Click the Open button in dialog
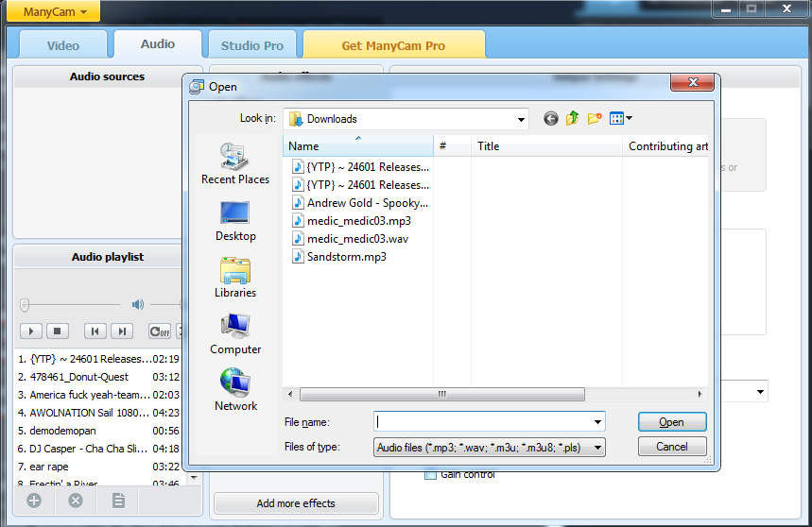 pos(672,422)
